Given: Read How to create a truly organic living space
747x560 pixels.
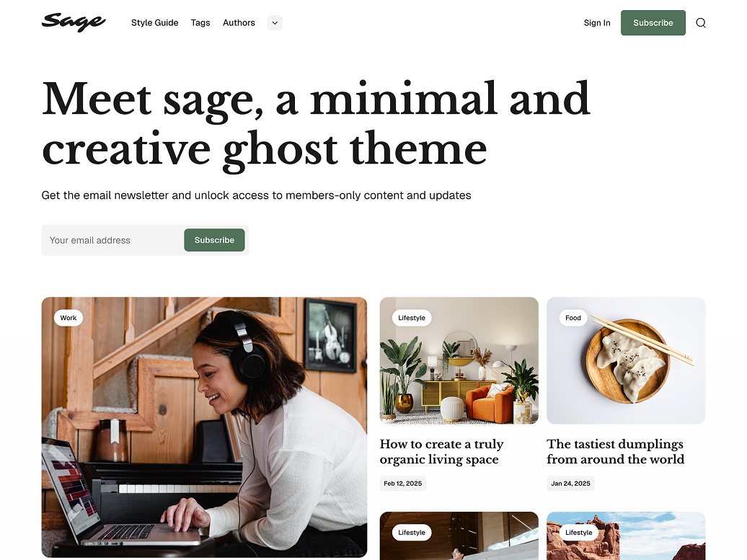Looking at the screenshot, I should (441, 451).
